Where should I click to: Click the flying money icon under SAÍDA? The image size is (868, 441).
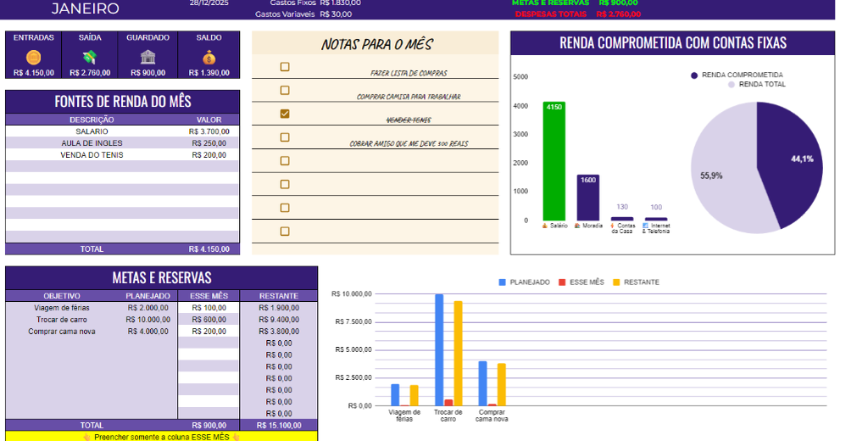pos(90,57)
